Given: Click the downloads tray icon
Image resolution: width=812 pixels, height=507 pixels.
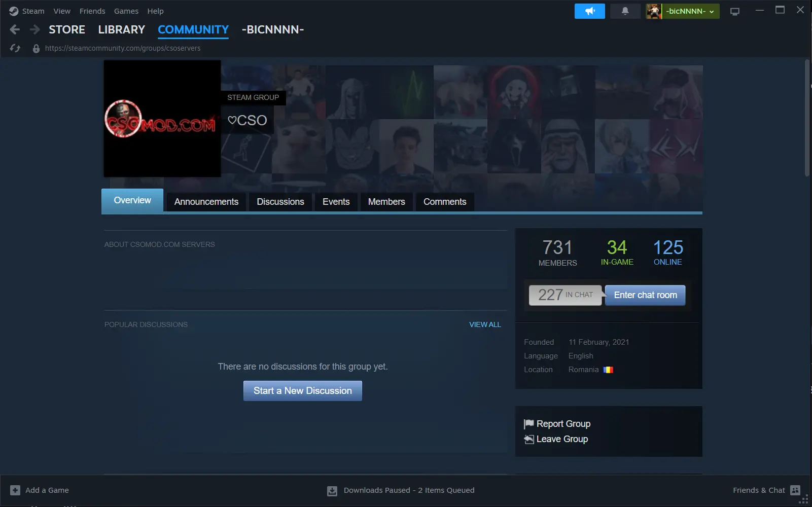Looking at the screenshot, I should tap(332, 491).
